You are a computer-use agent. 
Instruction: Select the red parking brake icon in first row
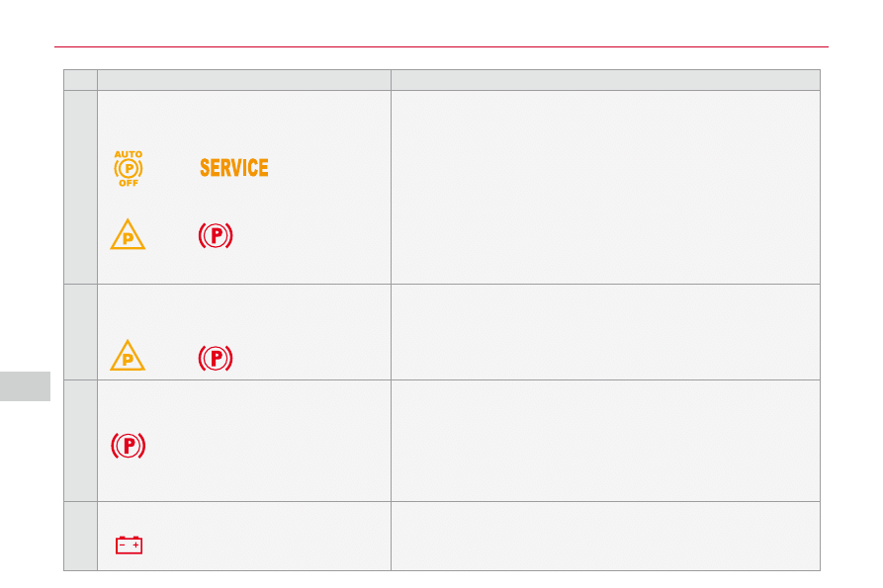coord(216,235)
